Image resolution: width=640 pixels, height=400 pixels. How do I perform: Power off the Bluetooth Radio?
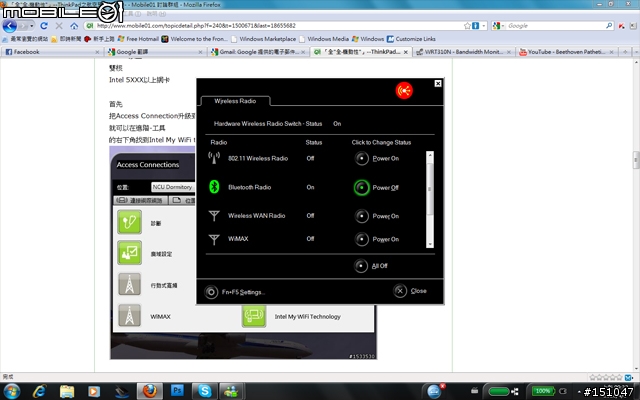[362, 187]
